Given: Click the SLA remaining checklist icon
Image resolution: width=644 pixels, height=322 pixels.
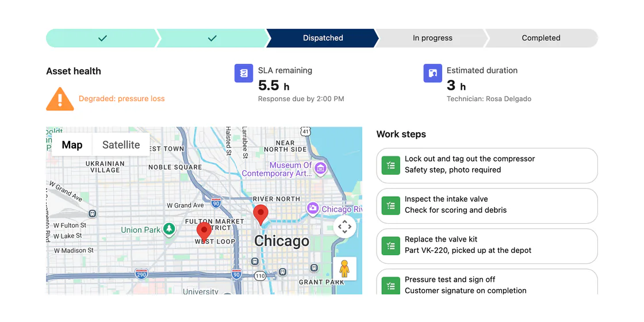Looking at the screenshot, I should 244,73.
